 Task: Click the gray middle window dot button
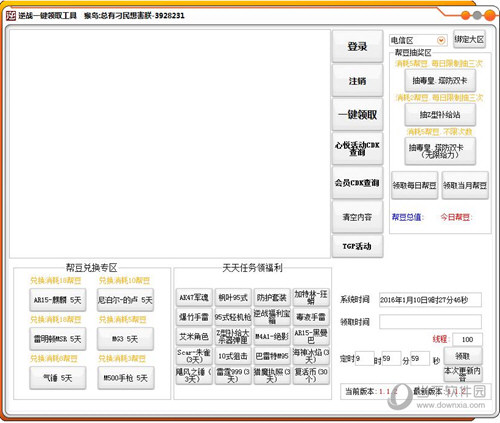(x=477, y=15)
